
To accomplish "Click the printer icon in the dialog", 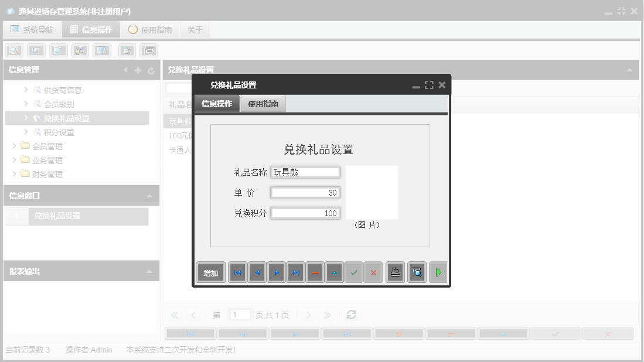I will (x=394, y=272).
